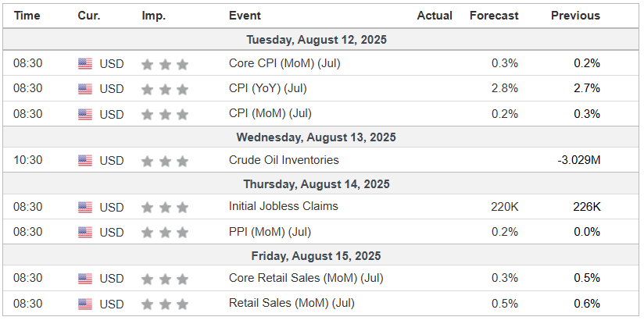Click the flag icon in the Core Retail Sales row
This screenshot has width=644, height=324.
(x=85, y=279)
